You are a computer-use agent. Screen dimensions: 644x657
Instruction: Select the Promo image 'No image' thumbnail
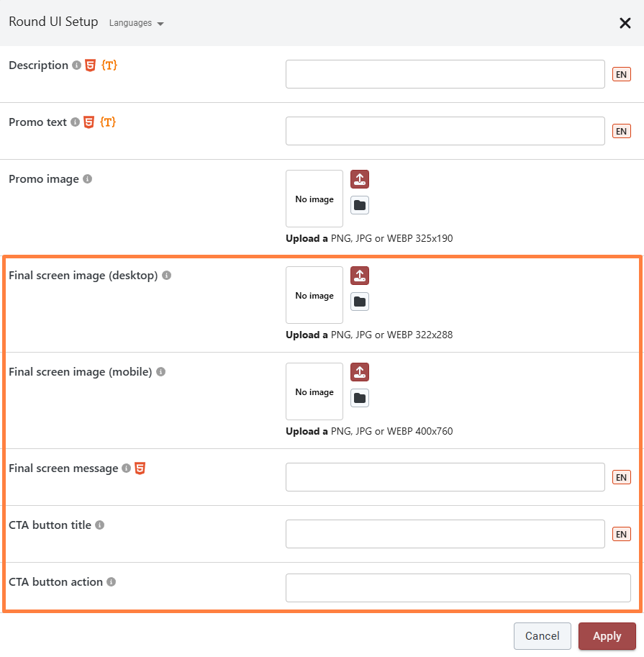[x=314, y=199]
